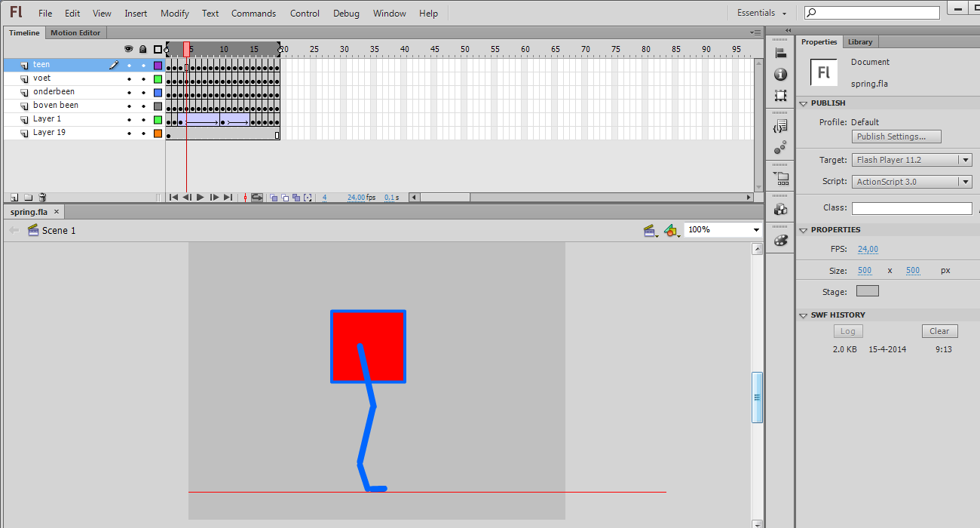Open the Info panel icon
Viewport: 980px width, 528px height.
(780, 75)
